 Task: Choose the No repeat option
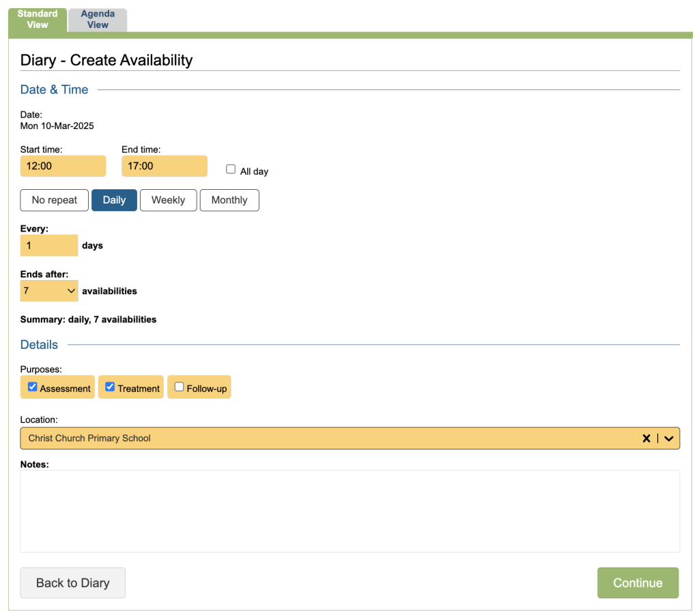(x=55, y=200)
